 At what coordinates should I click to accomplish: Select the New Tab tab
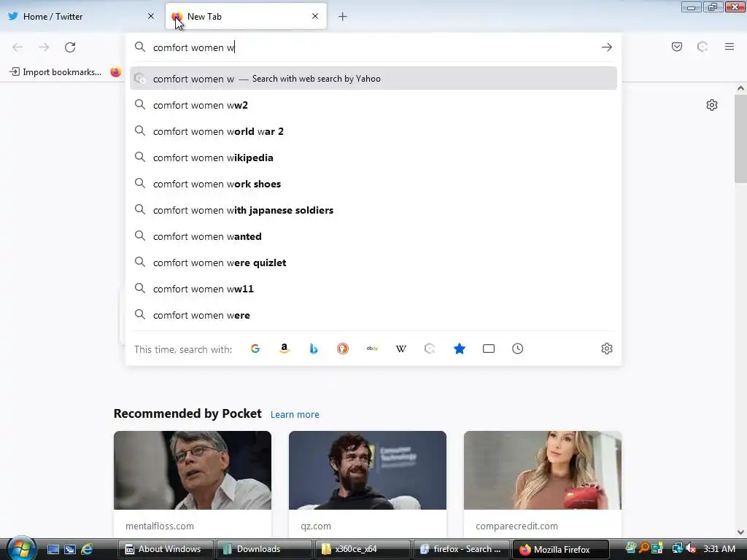pos(246,16)
